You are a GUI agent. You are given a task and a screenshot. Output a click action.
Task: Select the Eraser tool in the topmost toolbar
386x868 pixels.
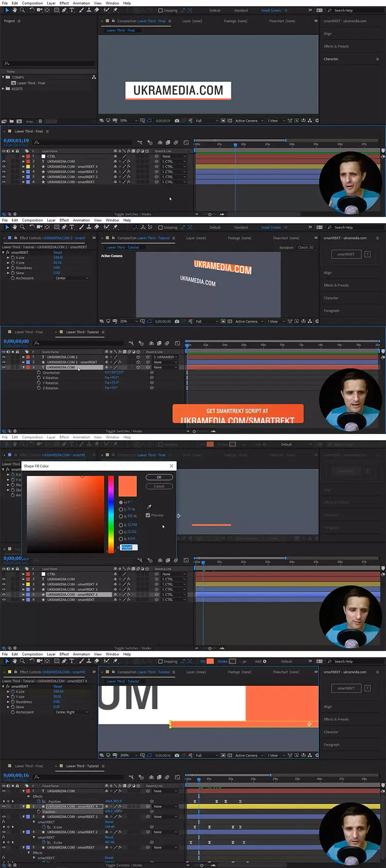96,10
